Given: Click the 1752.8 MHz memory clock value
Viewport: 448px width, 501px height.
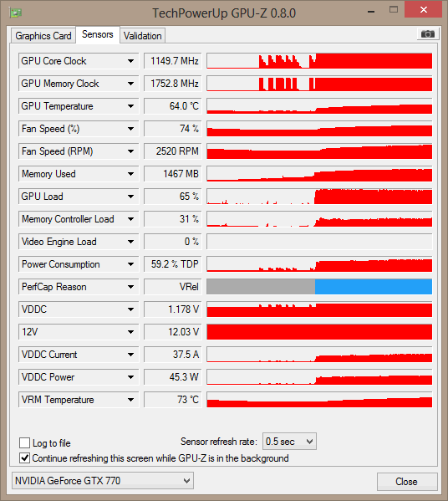Looking at the screenshot, I should tap(173, 84).
